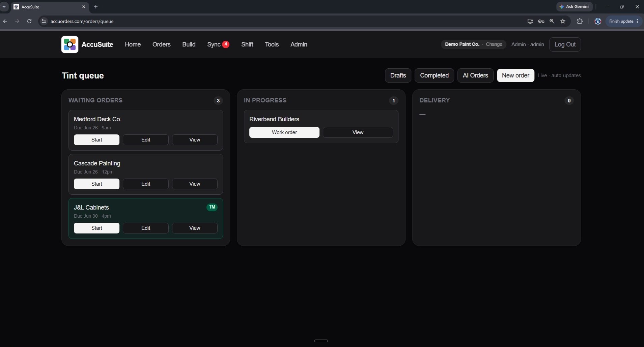The width and height of the screenshot is (644, 347).
Task: Create a New order
Action: click(515, 75)
